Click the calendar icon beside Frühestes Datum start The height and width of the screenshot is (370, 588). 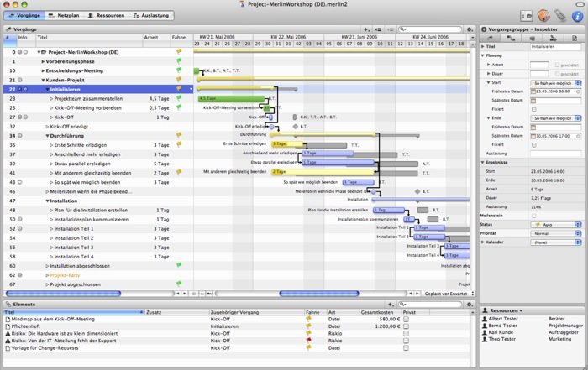533,91
